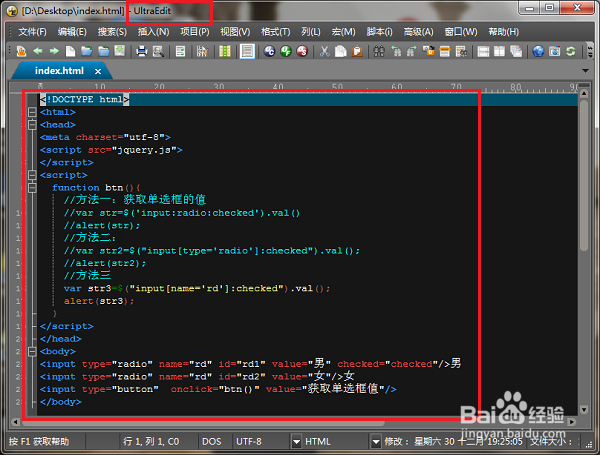
Task: Tile windows horizontally with toolbar icon
Action: pyautogui.click(x=483, y=51)
